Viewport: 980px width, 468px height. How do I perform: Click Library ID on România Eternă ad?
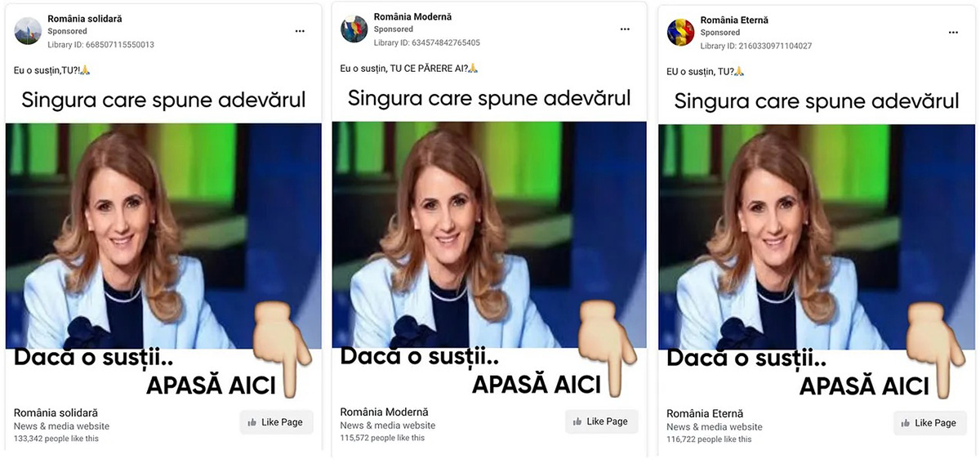756,46
